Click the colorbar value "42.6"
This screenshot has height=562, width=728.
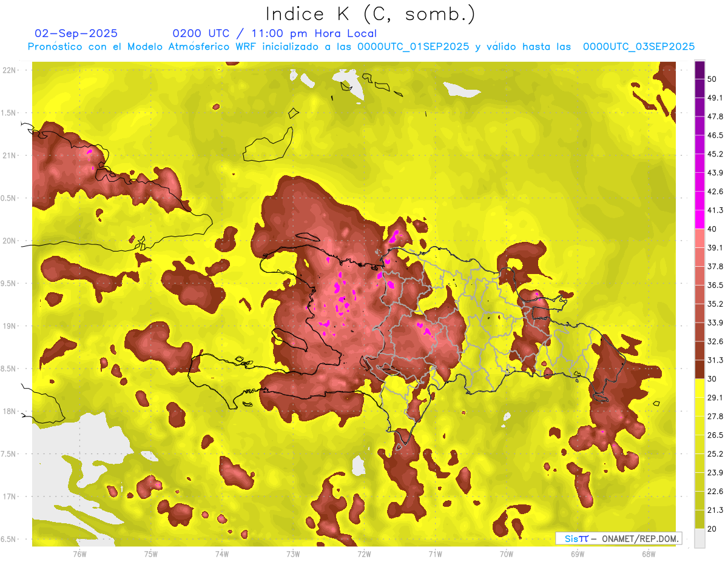pyautogui.click(x=715, y=192)
